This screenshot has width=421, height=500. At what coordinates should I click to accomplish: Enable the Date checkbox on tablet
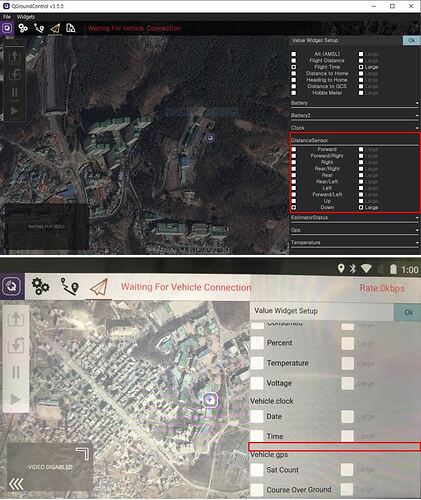point(257,416)
